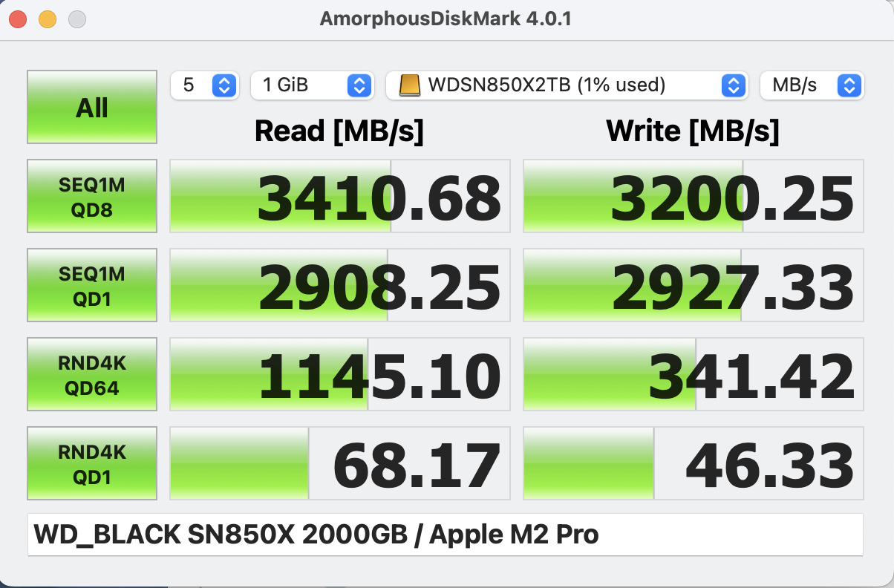Select the 68.17 RND4K QD1 read result

340,463
